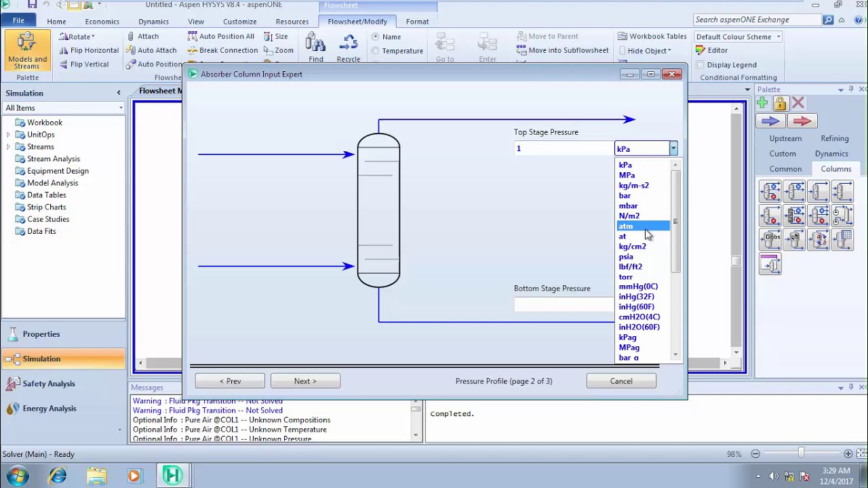Open the Rotate dropdown
Screen dimensions: 868x488
[x=77, y=37]
